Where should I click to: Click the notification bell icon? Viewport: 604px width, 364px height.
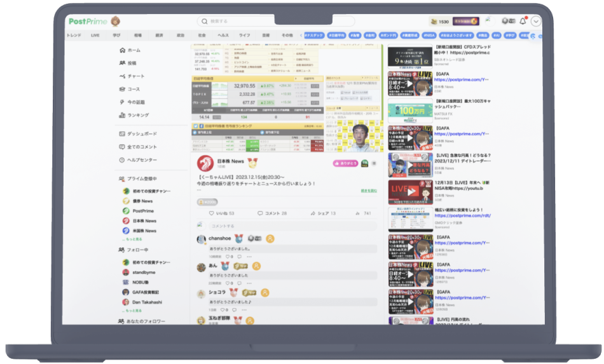pyautogui.click(x=523, y=21)
